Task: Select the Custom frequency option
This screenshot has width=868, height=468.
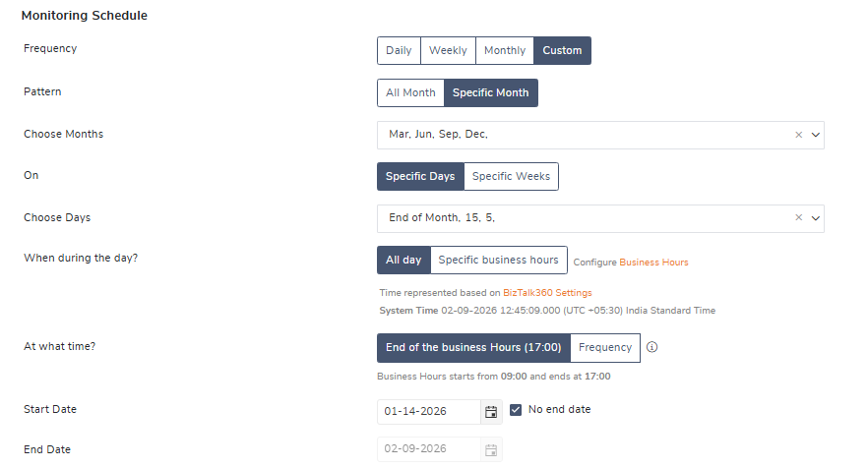Action: coord(563,51)
